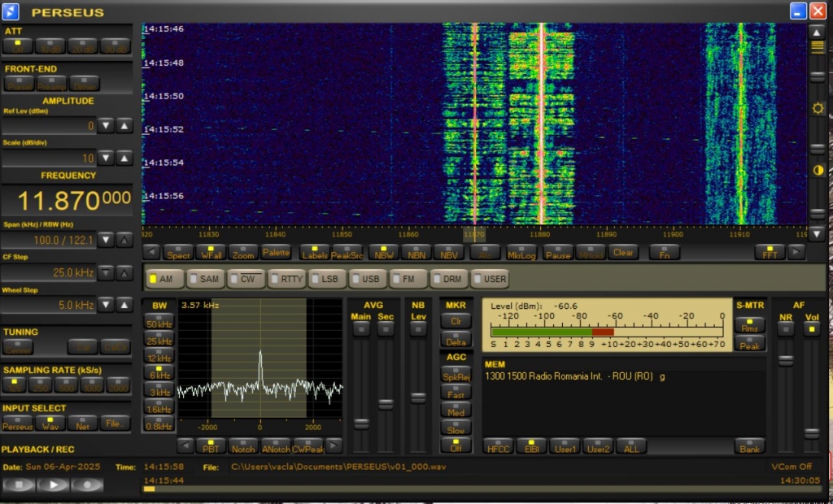
Task: Open the Palette selector
Action: click(x=276, y=253)
